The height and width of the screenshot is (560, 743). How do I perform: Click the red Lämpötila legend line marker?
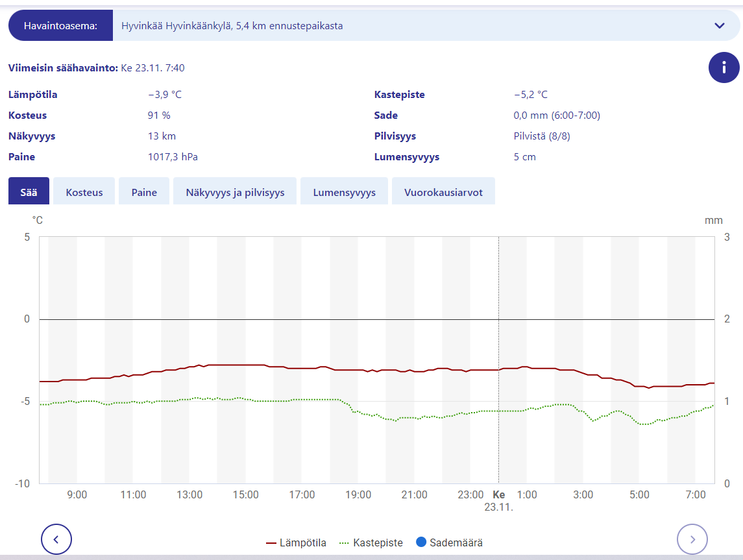[x=273, y=542]
